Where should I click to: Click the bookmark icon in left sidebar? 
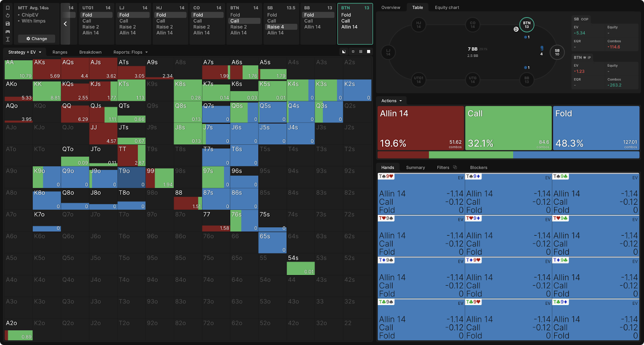[x=8, y=8]
